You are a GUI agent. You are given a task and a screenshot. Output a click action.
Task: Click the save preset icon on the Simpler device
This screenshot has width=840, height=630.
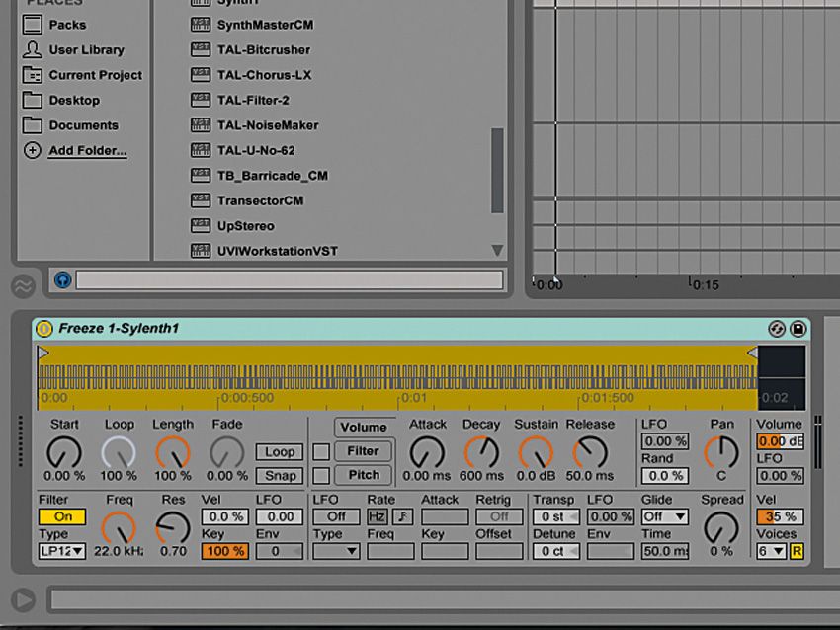coord(799,328)
